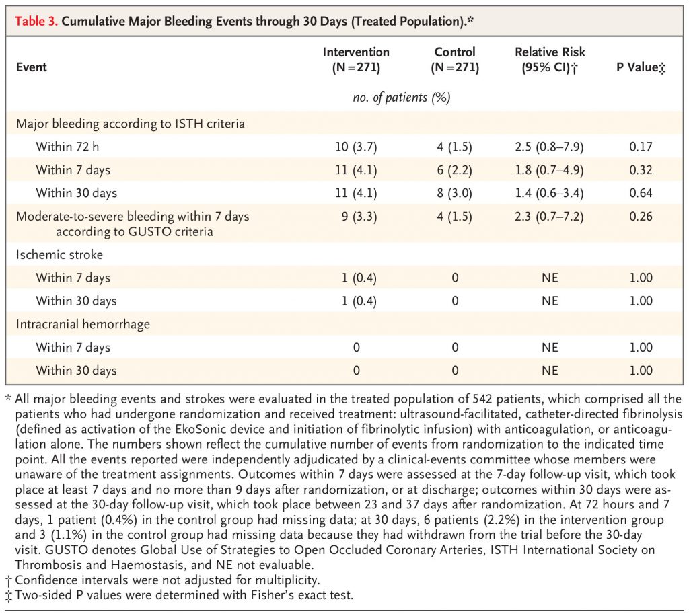Image resolution: width=689 pixels, height=616 pixels.
Task: Select the Ischemic stroke section heading
Action: tap(59, 255)
